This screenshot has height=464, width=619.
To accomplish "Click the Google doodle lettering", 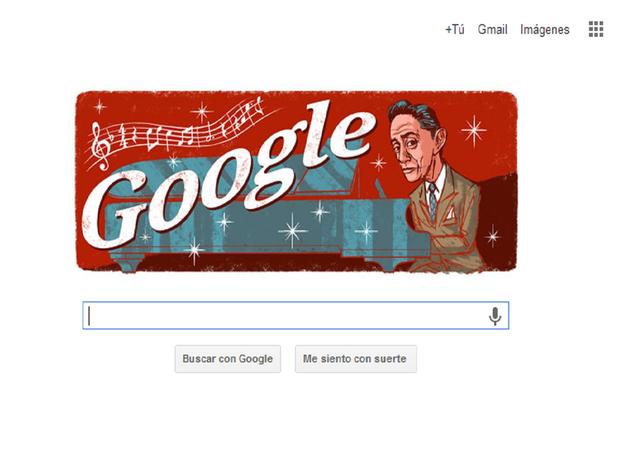I will pos(227,174).
